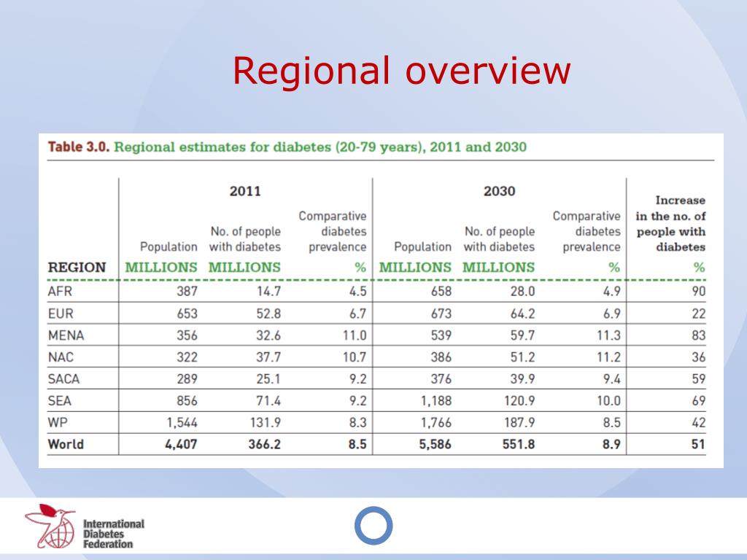
Task: Click the SEA 2030 population '1,188'
Action: (436, 401)
